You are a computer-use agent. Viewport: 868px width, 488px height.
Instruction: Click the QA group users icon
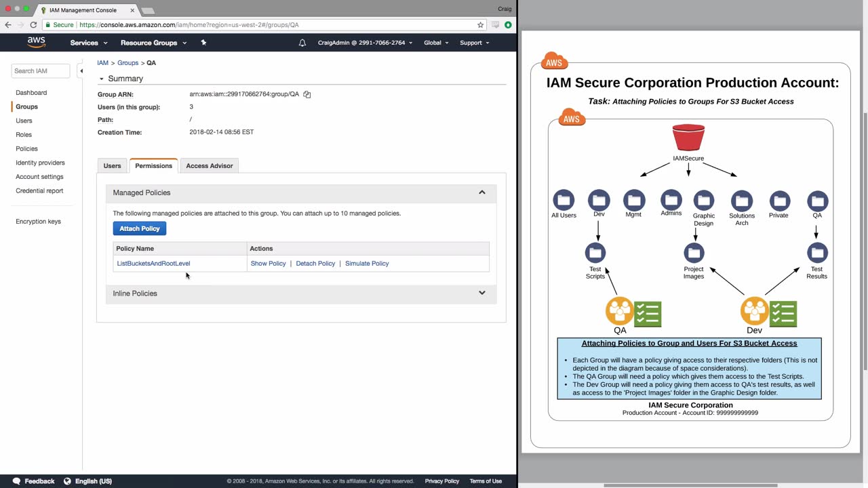(x=620, y=311)
